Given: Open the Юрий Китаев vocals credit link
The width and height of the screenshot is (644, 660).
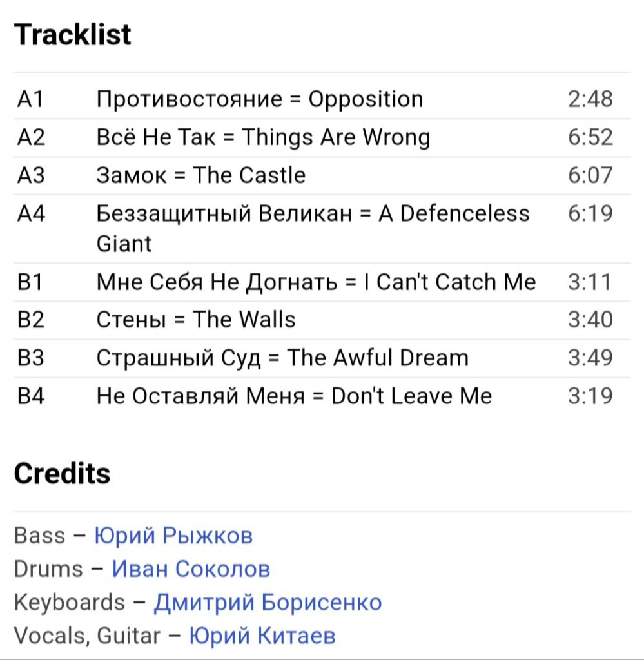Looking at the screenshot, I should coord(262,636).
